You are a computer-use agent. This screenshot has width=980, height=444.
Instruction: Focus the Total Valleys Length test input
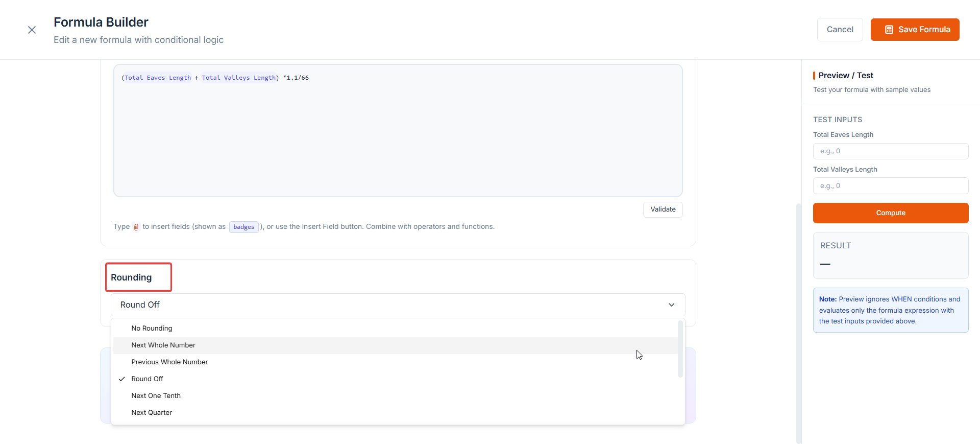pyautogui.click(x=890, y=186)
